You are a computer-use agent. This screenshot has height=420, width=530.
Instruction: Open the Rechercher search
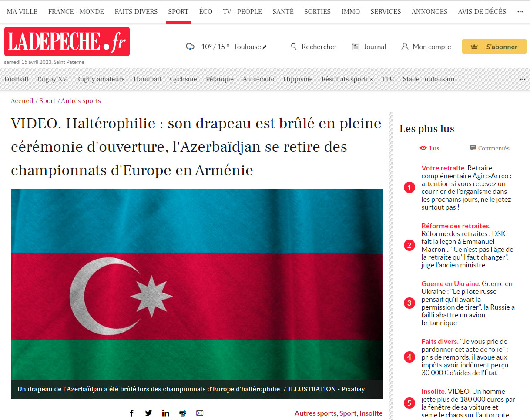(314, 47)
